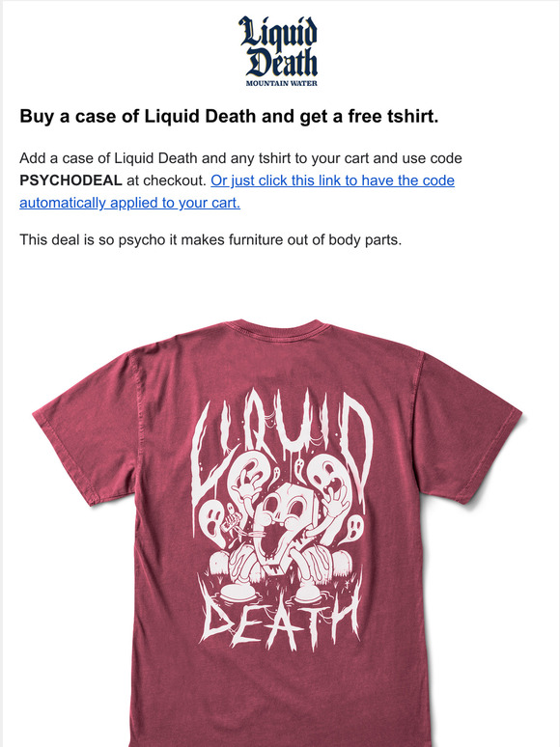The width and height of the screenshot is (560, 747).
Task: Click the shirt's right sleeve
Action: (x=469, y=429)
